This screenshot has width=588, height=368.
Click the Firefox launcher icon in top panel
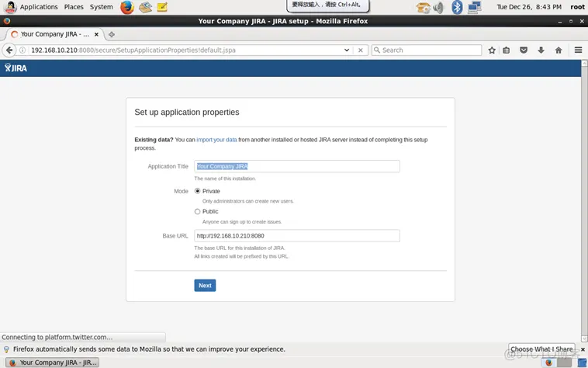coord(127,7)
